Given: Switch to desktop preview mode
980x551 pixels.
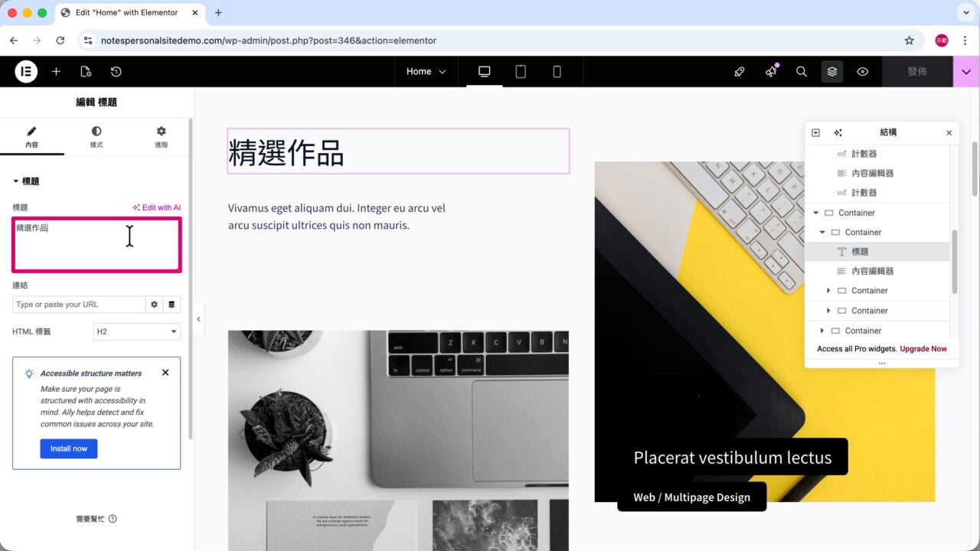Looking at the screenshot, I should tap(484, 71).
